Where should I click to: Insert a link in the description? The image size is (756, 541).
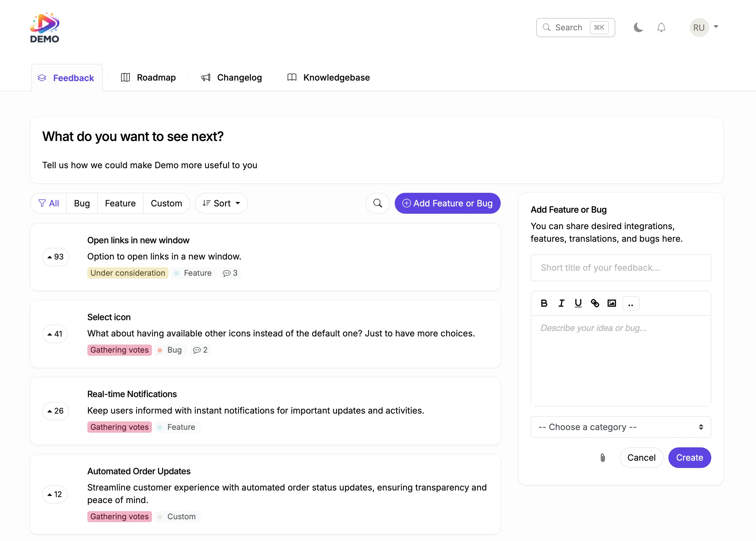click(x=595, y=303)
